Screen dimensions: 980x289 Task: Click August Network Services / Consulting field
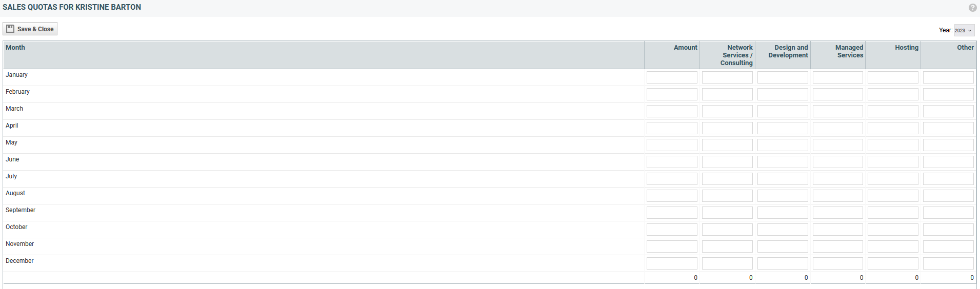727,196
